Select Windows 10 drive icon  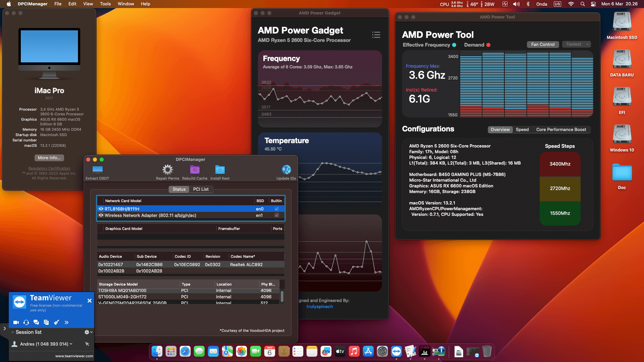[622, 134]
